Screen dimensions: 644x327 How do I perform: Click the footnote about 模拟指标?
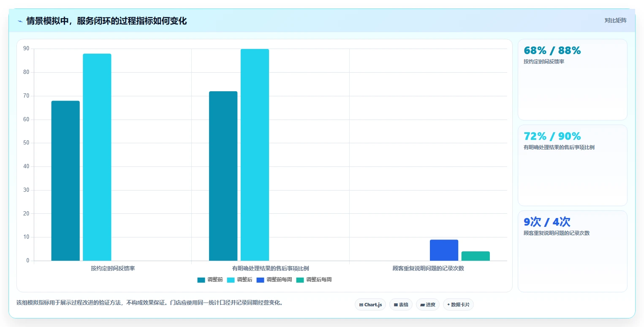149,303
